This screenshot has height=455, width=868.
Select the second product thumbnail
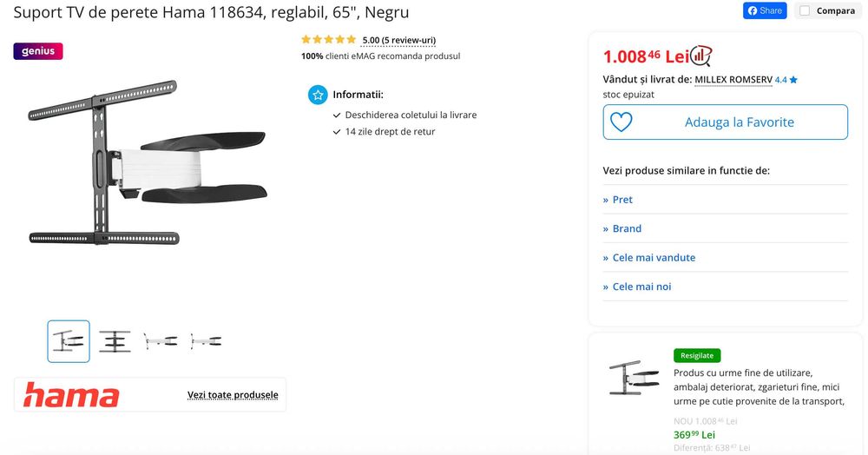115,341
